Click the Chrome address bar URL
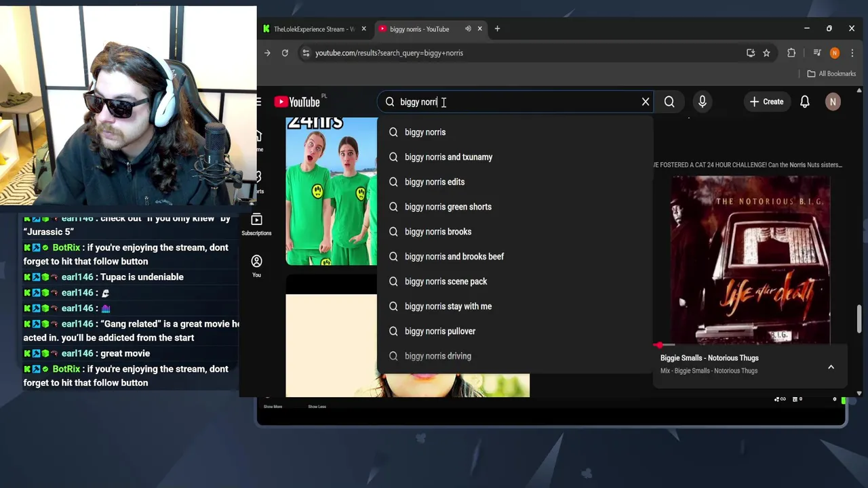The width and height of the screenshot is (868, 488). [x=389, y=53]
